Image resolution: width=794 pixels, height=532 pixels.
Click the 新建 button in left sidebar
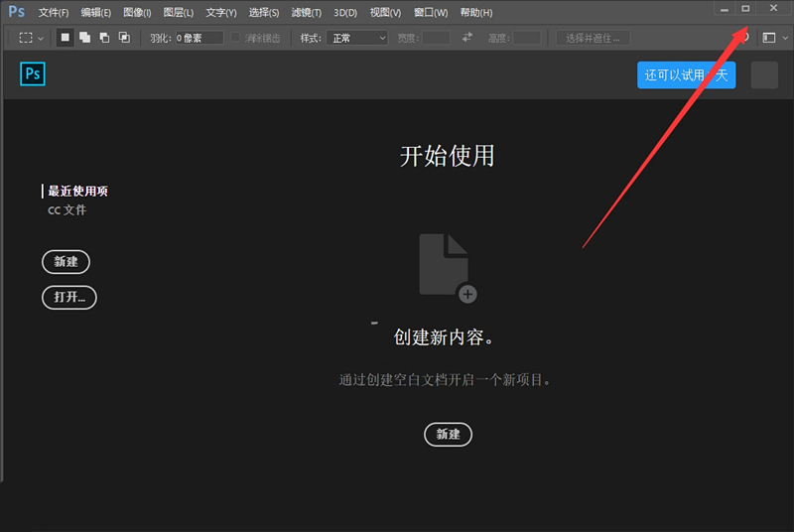66,262
